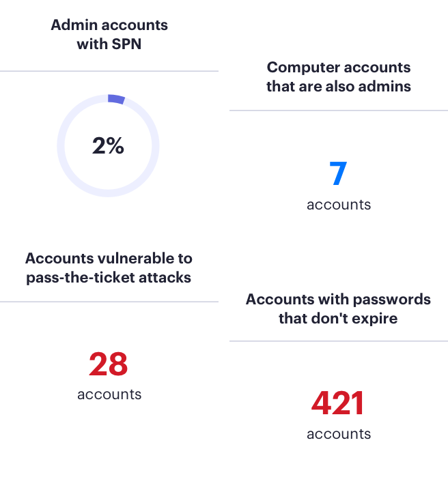The height and width of the screenshot is (490, 448).
Task: Click the words pass-the-ticket in the heading
Action: coord(81,278)
